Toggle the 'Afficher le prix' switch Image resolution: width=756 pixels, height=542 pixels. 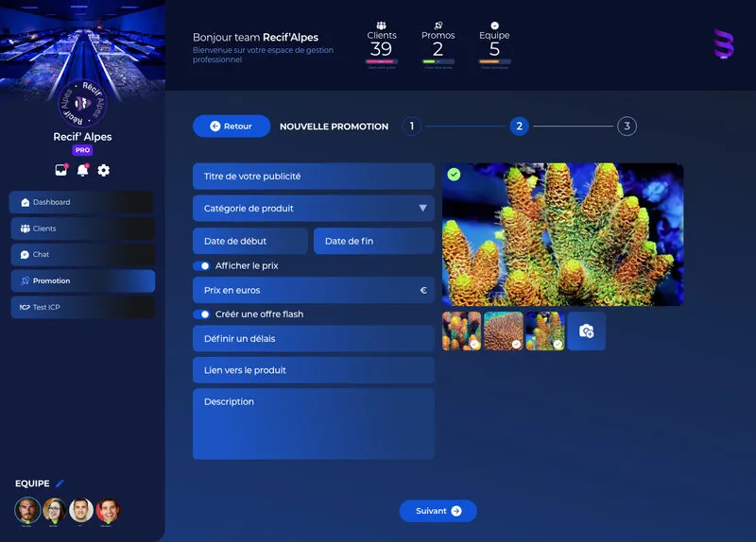coord(201,266)
